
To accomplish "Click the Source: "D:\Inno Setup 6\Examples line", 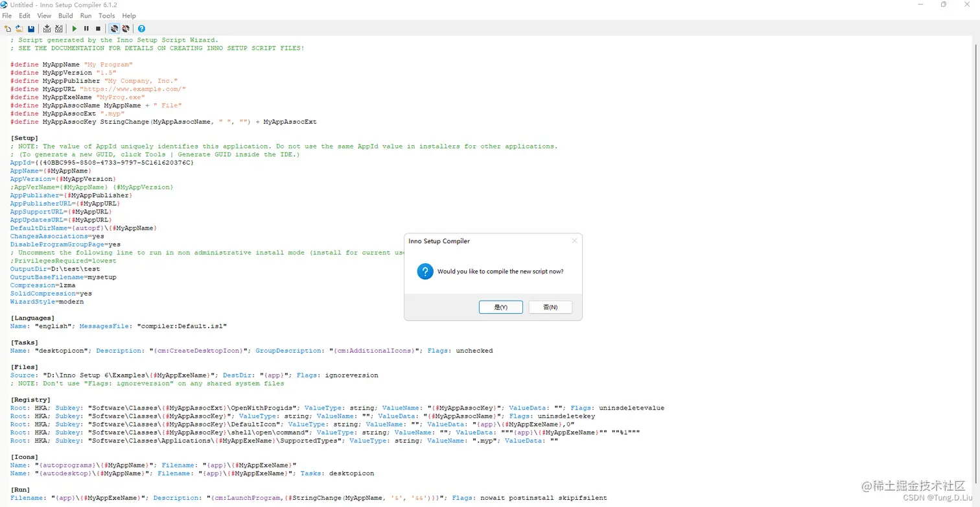I will click(194, 375).
